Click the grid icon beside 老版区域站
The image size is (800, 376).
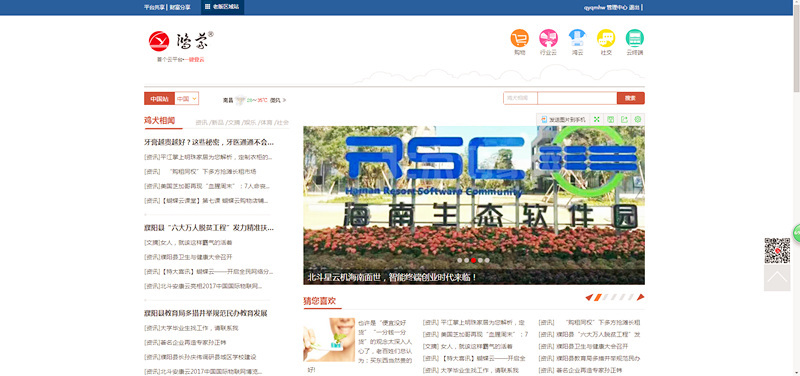pos(208,7)
